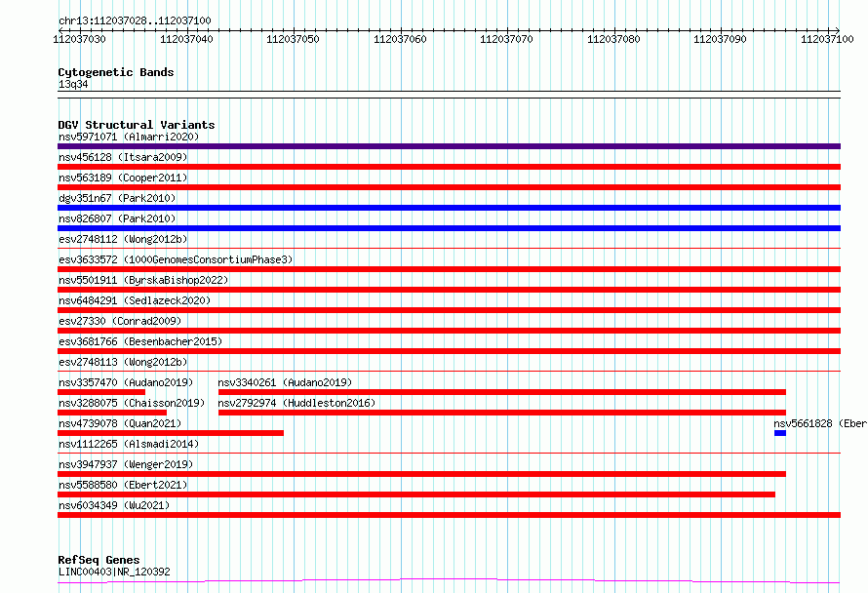Click short red bar under nsv3288075
868x593 pixels.
coord(112,413)
